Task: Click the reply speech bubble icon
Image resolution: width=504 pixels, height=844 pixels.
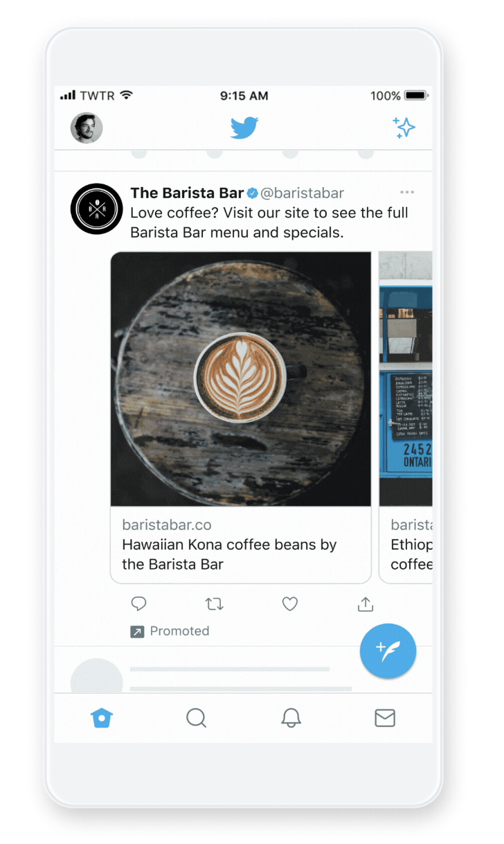Action: [x=138, y=604]
